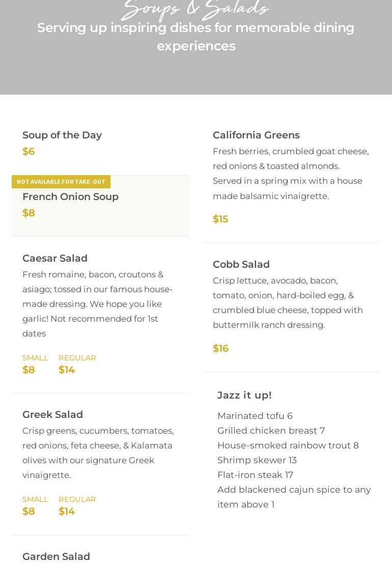Open the Caesar Salad menu item
Viewport: 392px width, 565px height.
click(55, 258)
